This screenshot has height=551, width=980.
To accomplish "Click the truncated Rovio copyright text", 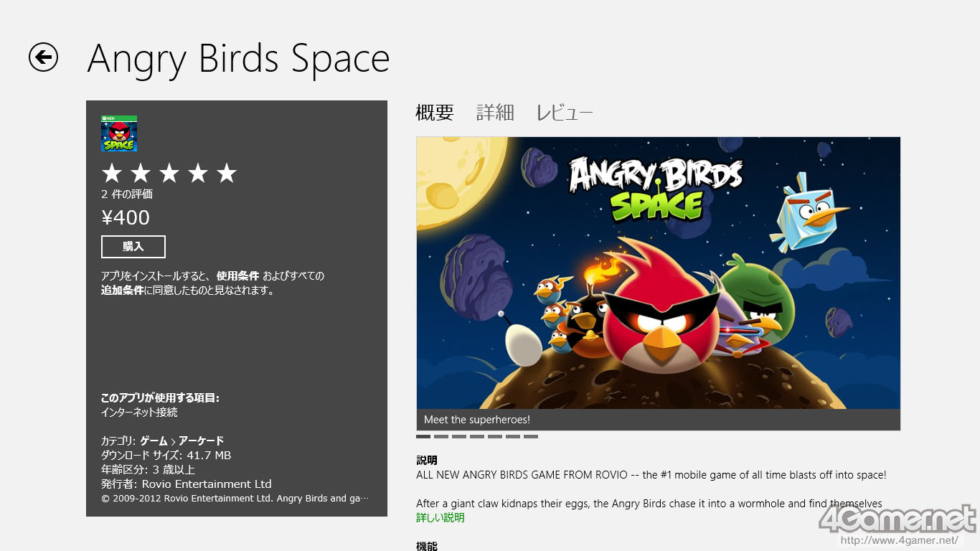I will tap(235, 499).
